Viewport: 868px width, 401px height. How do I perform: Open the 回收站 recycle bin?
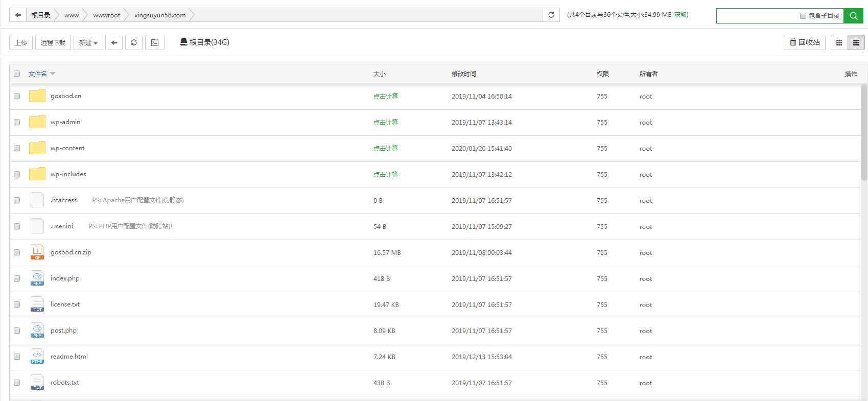pyautogui.click(x=805, y=42)
